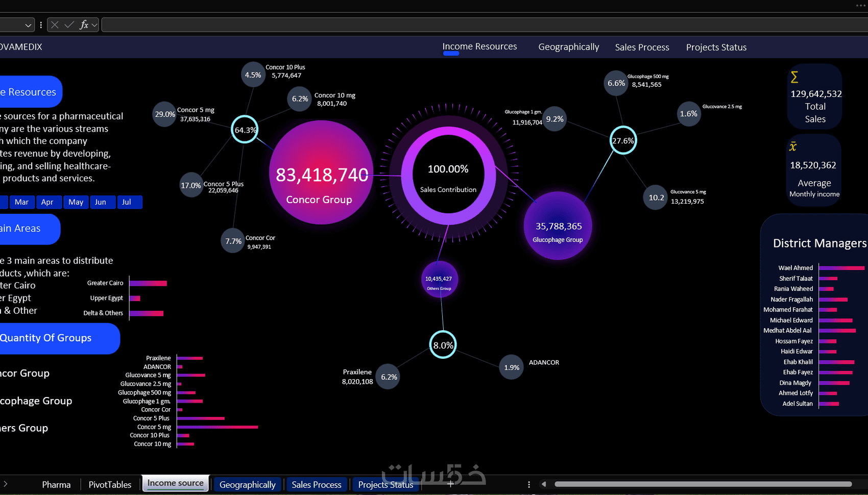This screenshot has width=868, height=495.
Task: Open the Pharma sheet tab
Action: pyautogui.click(x=56, y=484)
